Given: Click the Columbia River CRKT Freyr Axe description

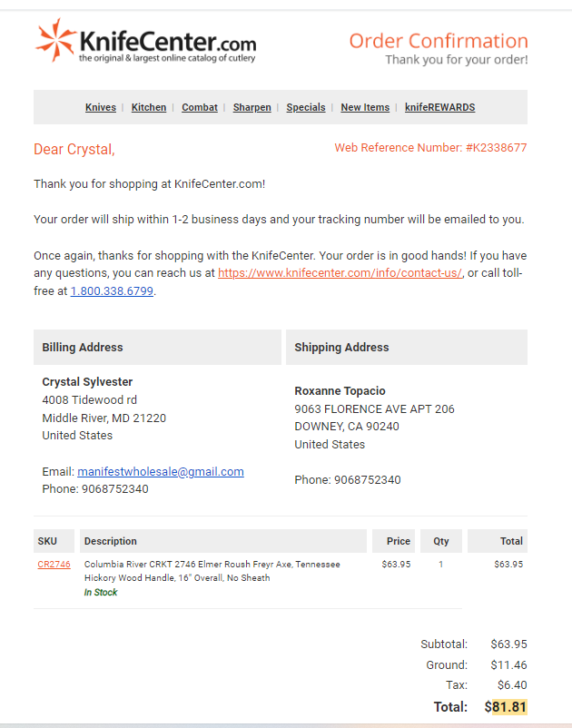Looking at the screenshot, I should point(212,571).
